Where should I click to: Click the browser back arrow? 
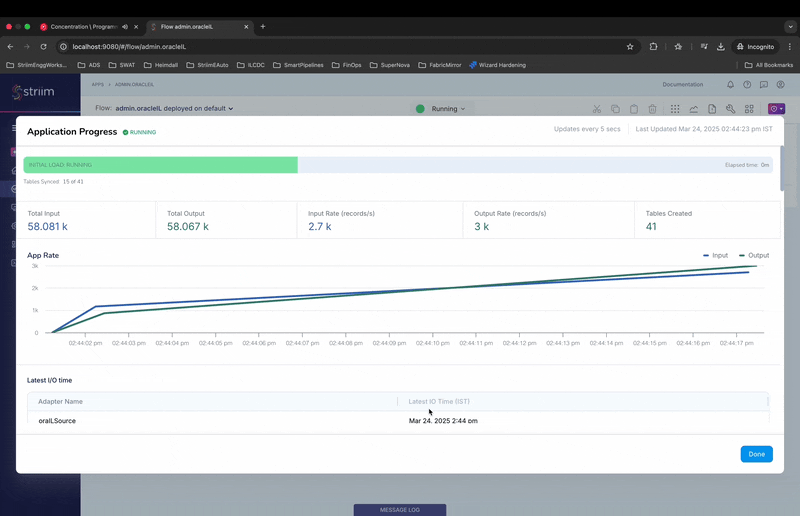tap(10, 46)
